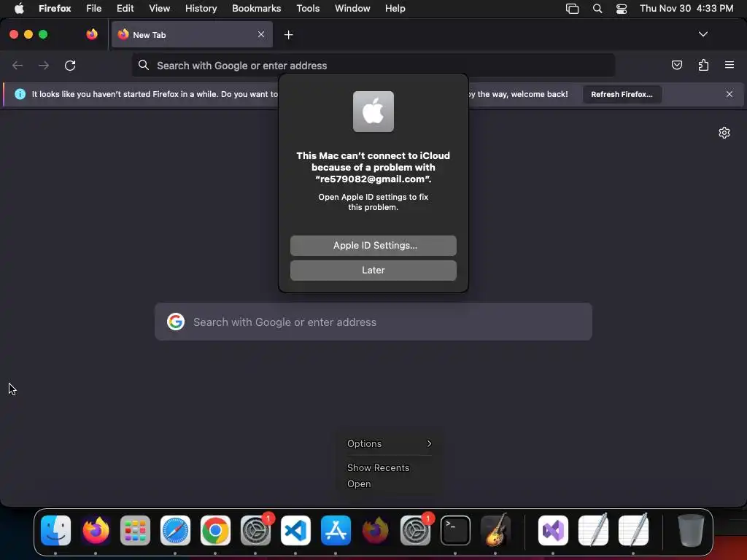Image resolution: width=747 pixels, height=560 pixels.
Task: Expand the list all tabs chevron
Action: 703,34
